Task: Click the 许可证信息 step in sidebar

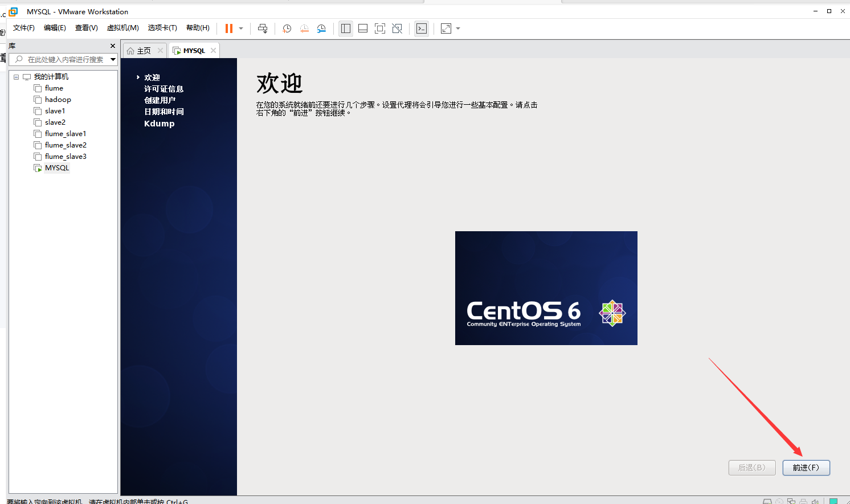Action: click(164, 89)
